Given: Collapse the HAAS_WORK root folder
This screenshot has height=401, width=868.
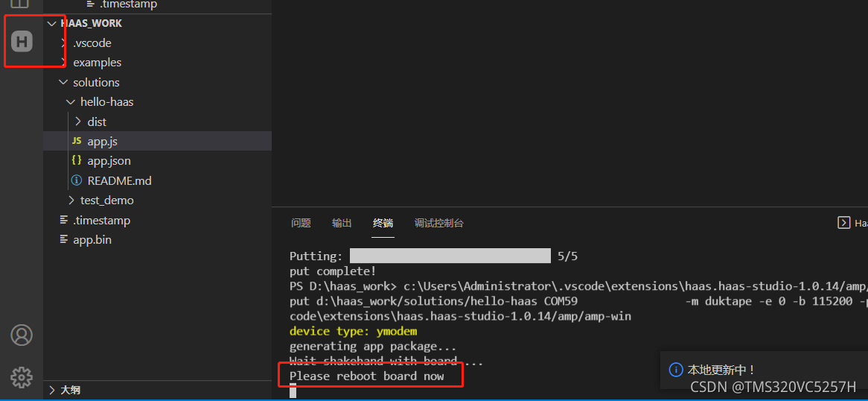Looking at the screenshot, I should point(51,23).
